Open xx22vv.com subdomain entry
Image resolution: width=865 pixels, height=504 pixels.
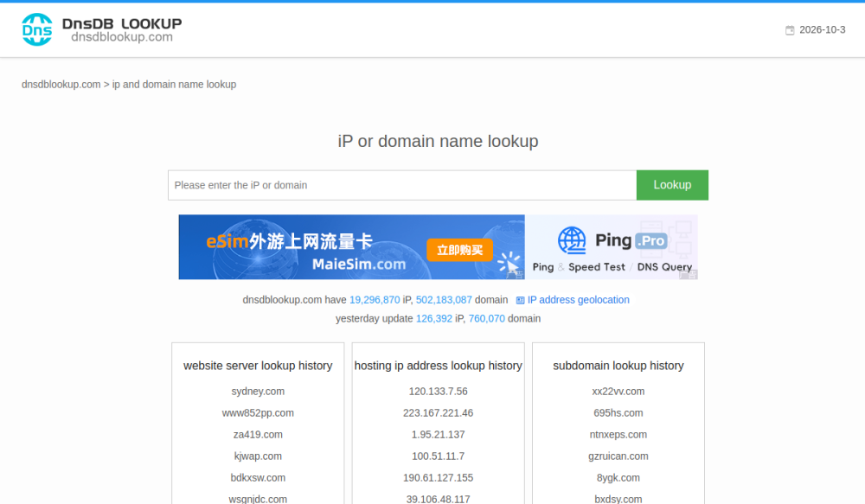[x=618, y=392]
